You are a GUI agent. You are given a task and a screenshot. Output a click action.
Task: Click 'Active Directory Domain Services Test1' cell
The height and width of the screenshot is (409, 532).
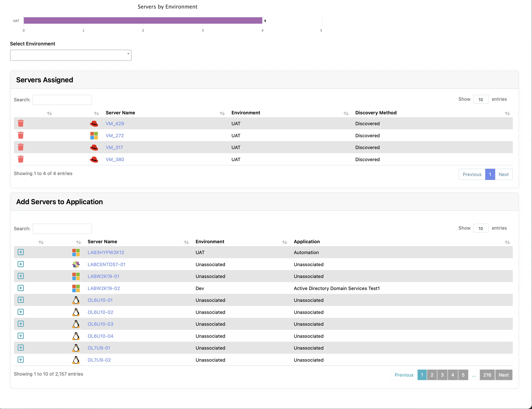click(x=337, y=288)
